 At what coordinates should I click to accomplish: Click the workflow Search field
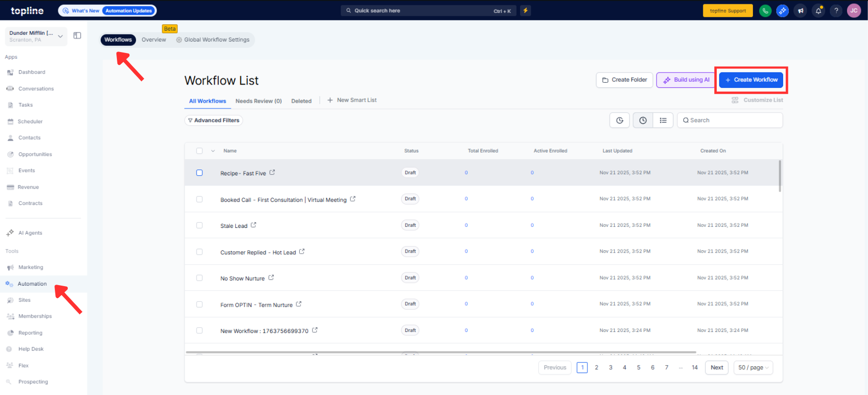pos(730,120)
